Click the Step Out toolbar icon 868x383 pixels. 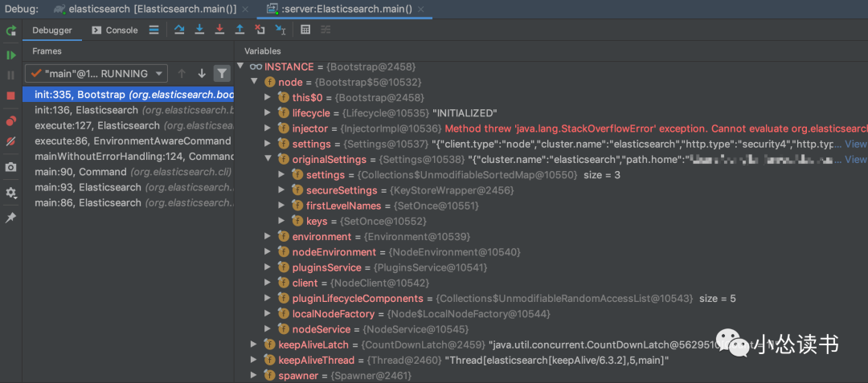pyautogui.click(x=240, y=30)
